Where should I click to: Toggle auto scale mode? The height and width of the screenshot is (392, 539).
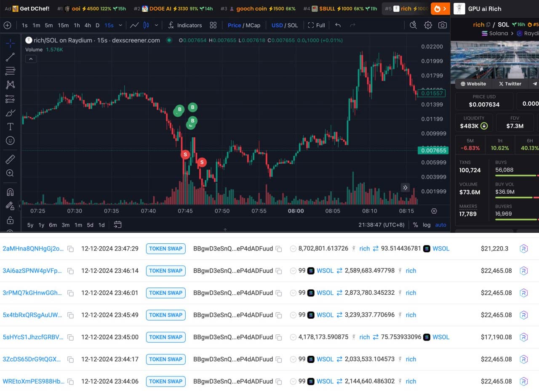[440, 225]
